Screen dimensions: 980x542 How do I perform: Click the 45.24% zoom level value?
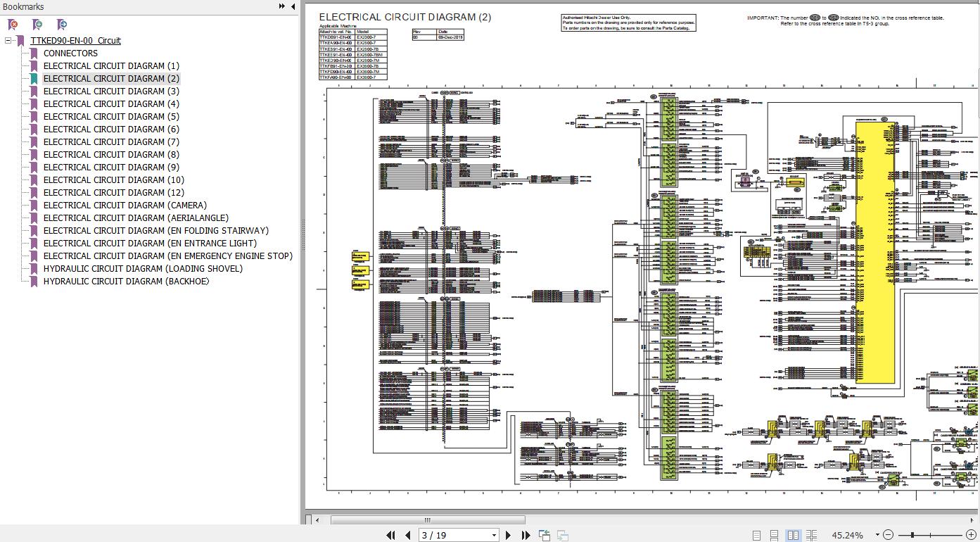(x=848, y=536)
